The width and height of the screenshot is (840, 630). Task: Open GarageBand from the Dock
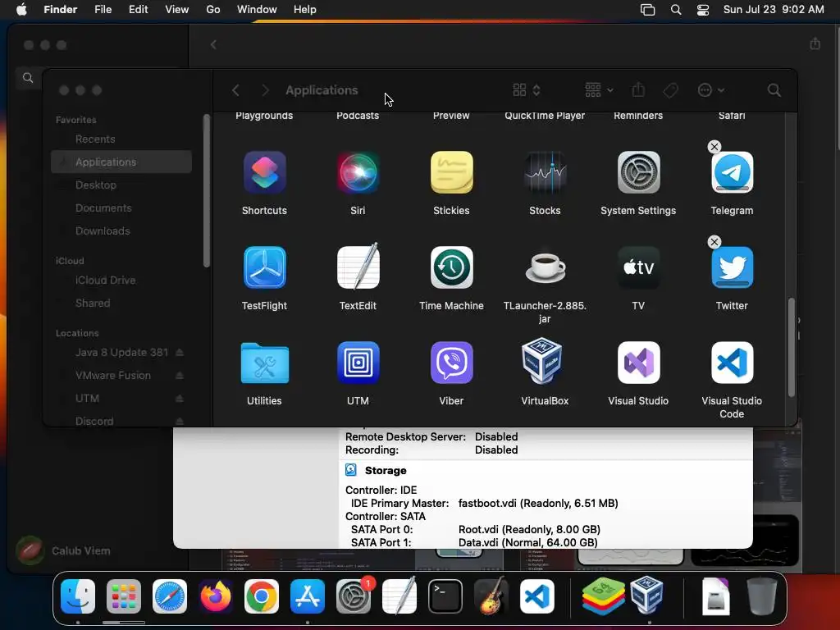pyautogui.click(x=491, y=596)
